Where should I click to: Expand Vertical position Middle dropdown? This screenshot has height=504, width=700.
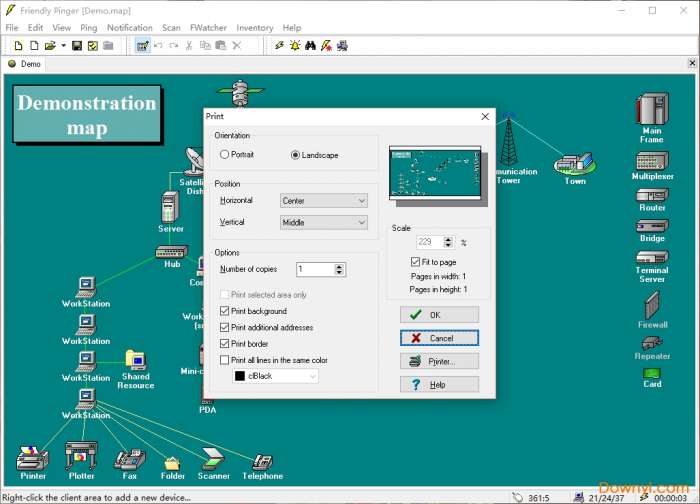click(x=324, y=223)
